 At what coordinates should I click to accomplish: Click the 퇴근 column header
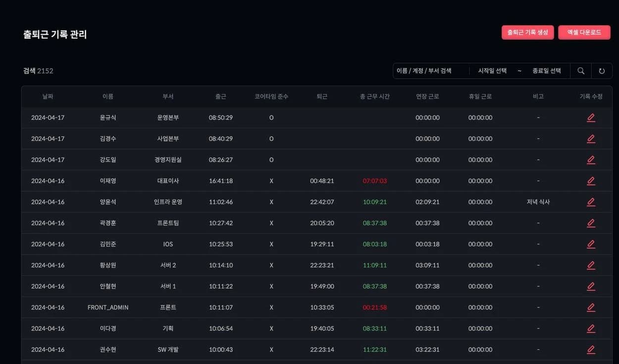tap(322, 97)
